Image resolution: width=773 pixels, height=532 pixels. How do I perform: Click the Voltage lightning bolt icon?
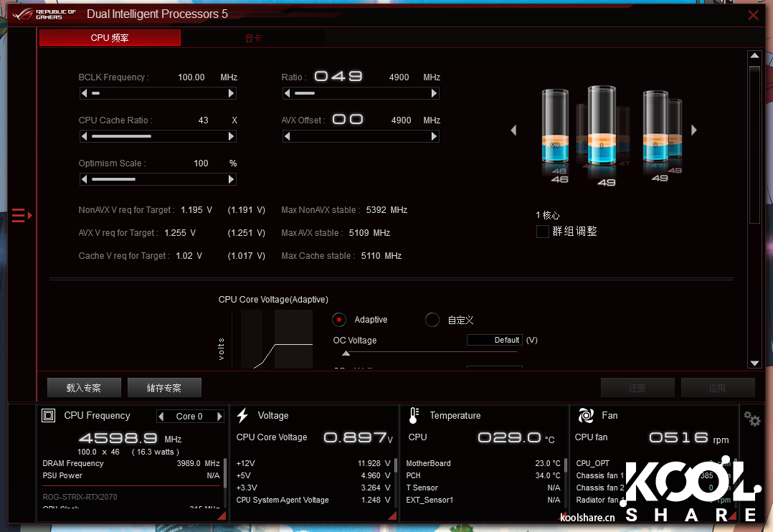[x=242, y=416]
